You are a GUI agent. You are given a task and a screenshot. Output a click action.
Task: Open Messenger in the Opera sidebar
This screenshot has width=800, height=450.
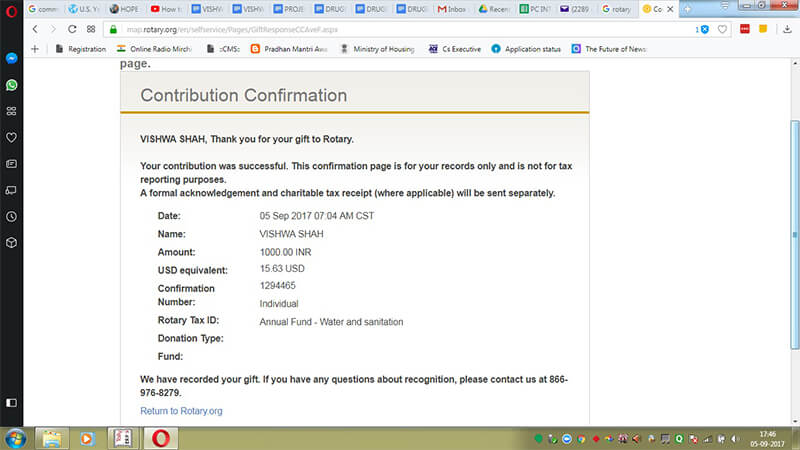tap(11, 58)
